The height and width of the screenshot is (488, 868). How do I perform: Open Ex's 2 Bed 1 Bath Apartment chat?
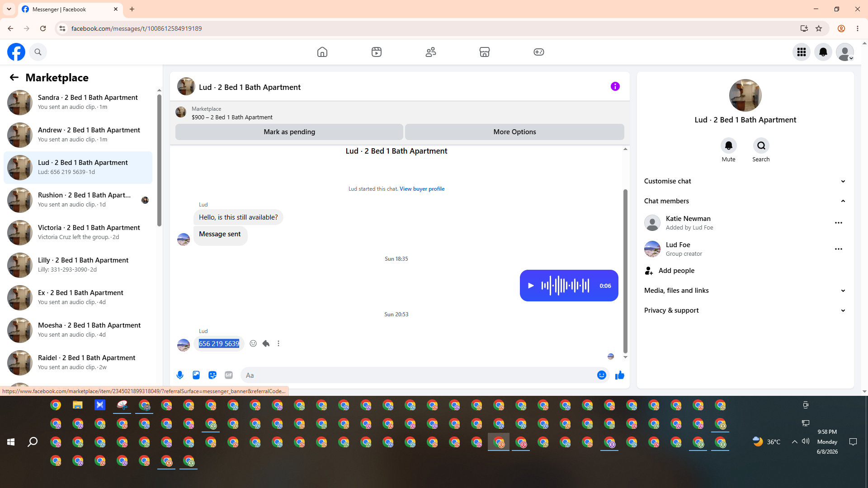click(78, 297)
